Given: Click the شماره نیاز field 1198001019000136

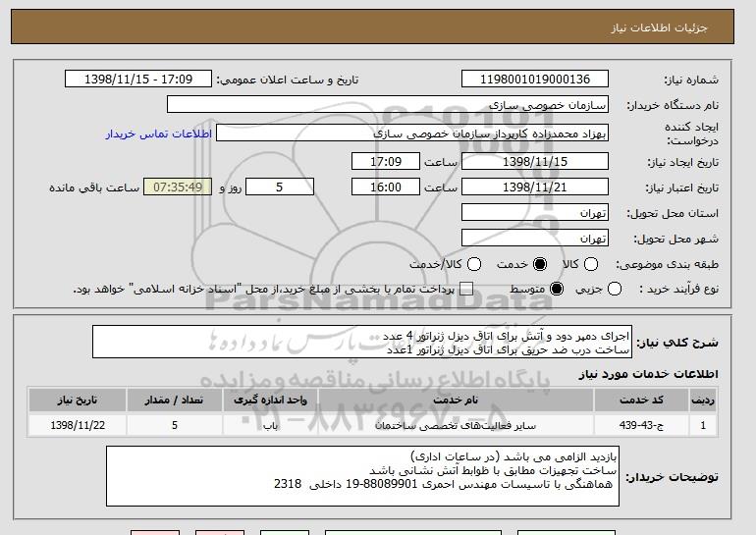Looking at the screenshot, I should pyautogui.click(x=535, y=80).
